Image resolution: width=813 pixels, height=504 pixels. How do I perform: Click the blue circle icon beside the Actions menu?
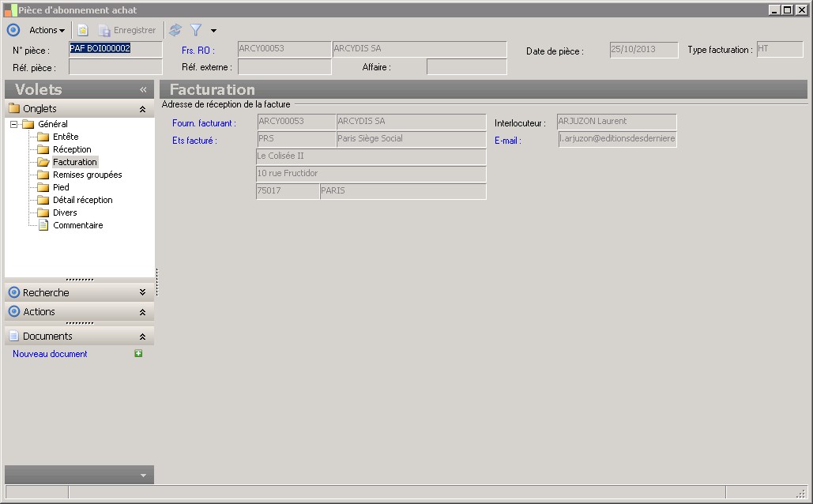pyautogui.click(x=13, y=30)
